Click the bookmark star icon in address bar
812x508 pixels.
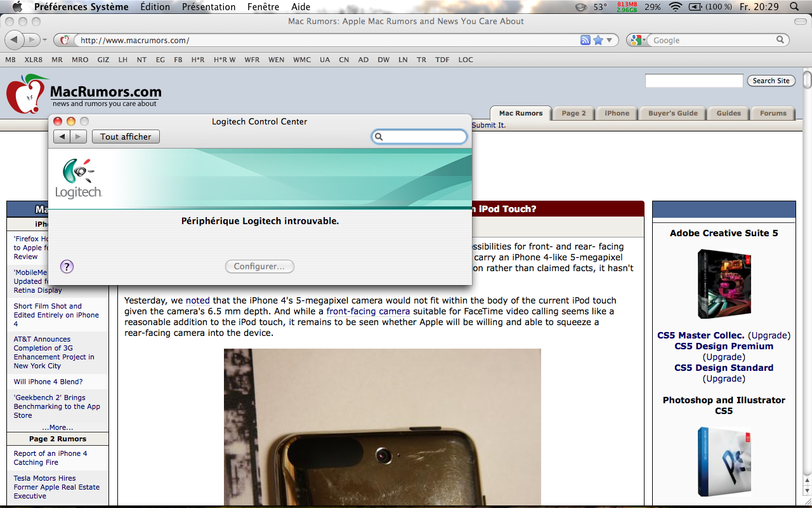[x=598, y=40]
